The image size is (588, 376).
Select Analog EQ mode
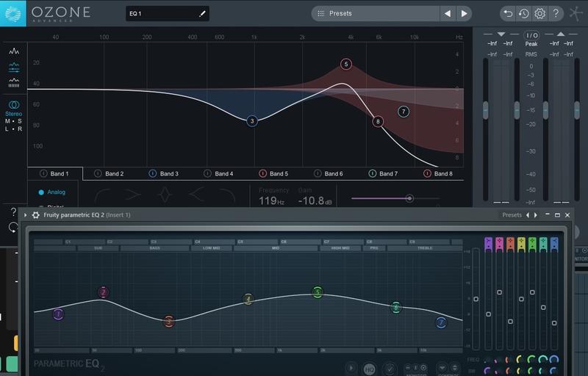tap(52, 192)
